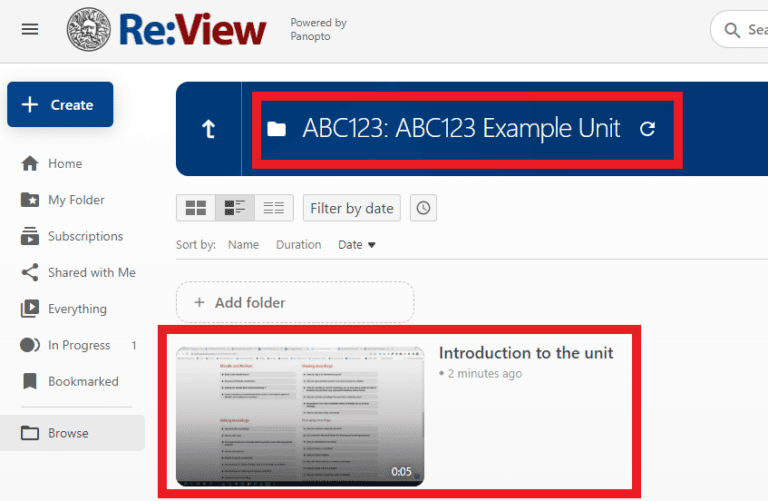The width and height of the screenshot is (768, 501).
Task: Sort videos by Name
Action: point(243,245)
